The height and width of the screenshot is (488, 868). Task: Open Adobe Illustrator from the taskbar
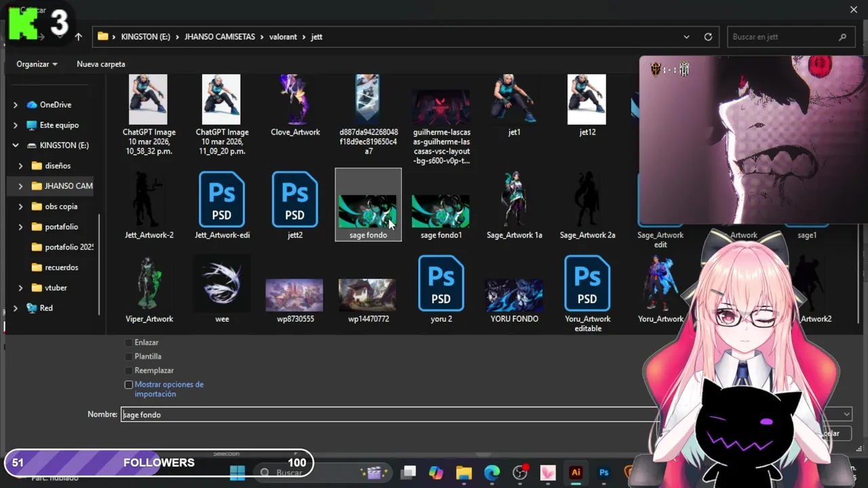(x=576, y=472)
